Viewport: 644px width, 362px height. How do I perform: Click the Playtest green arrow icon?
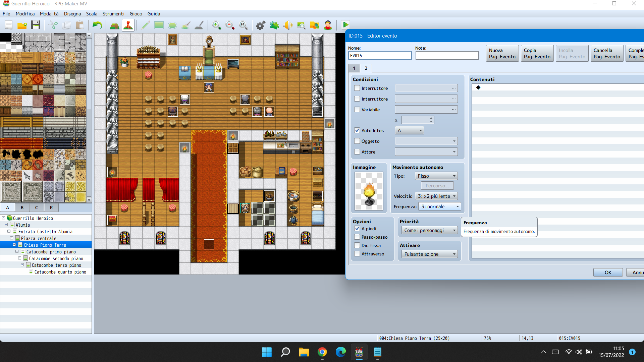(345, 25)
